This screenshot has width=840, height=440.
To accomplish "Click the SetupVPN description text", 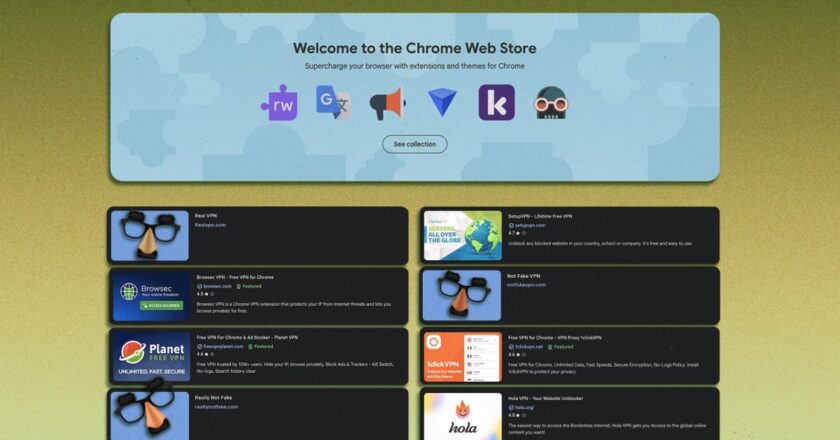I will point(600,243).
